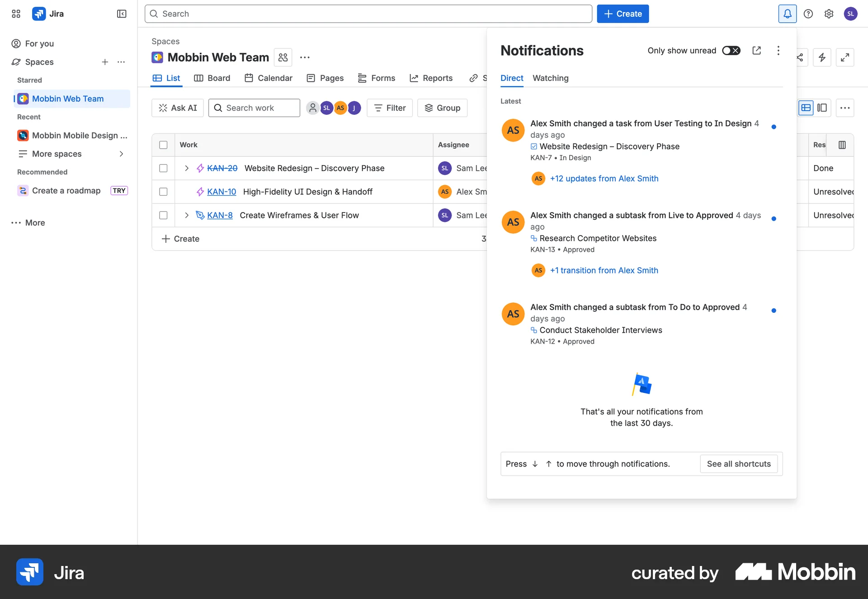Open notifications in new tab icon
The image size is (868, 599).
[x=757, y=51]
